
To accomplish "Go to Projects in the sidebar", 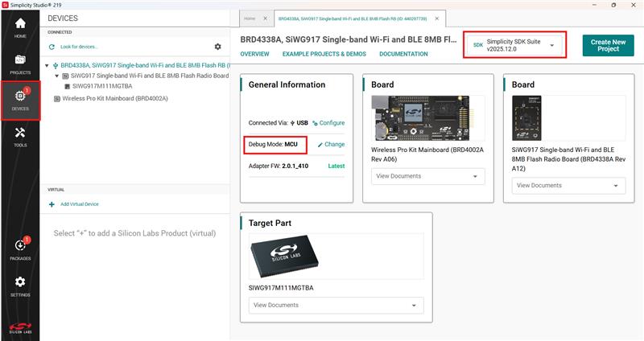I will 20,64.
